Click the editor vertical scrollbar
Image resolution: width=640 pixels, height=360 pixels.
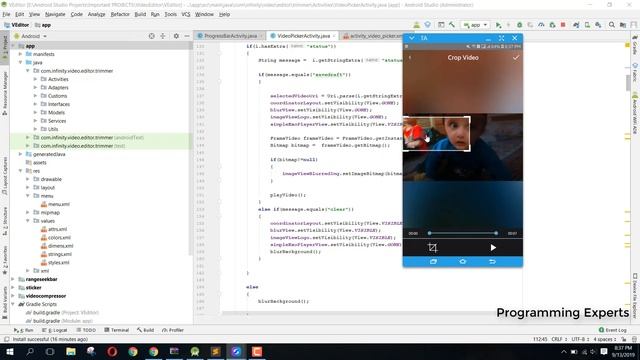pos(628,83)
